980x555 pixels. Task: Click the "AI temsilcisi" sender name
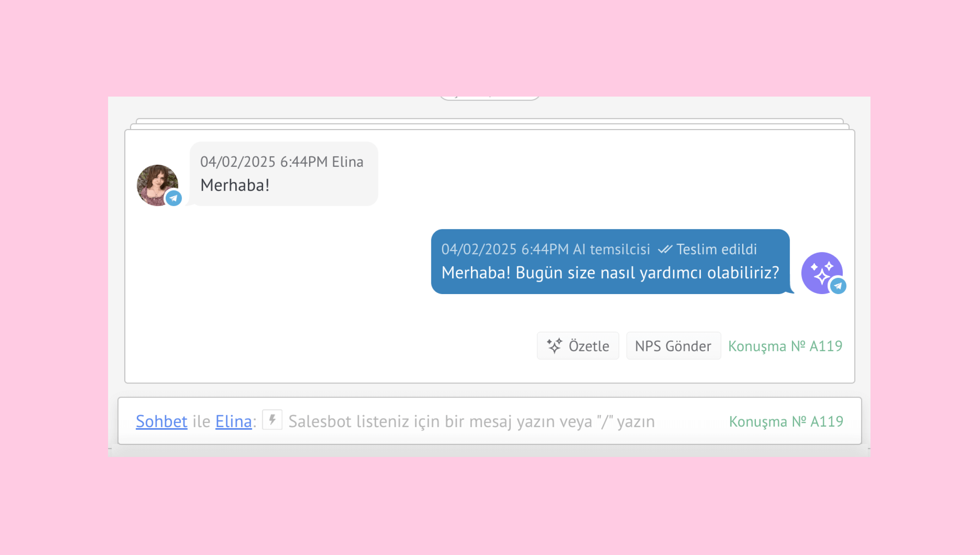[611, 249]
